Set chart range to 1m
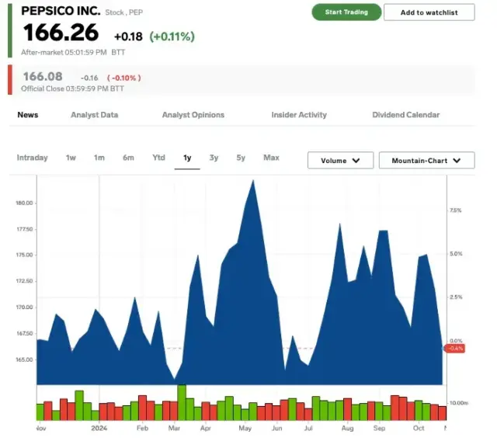The height and width of the screenshot is (448, 497). [x=99, y=158]
